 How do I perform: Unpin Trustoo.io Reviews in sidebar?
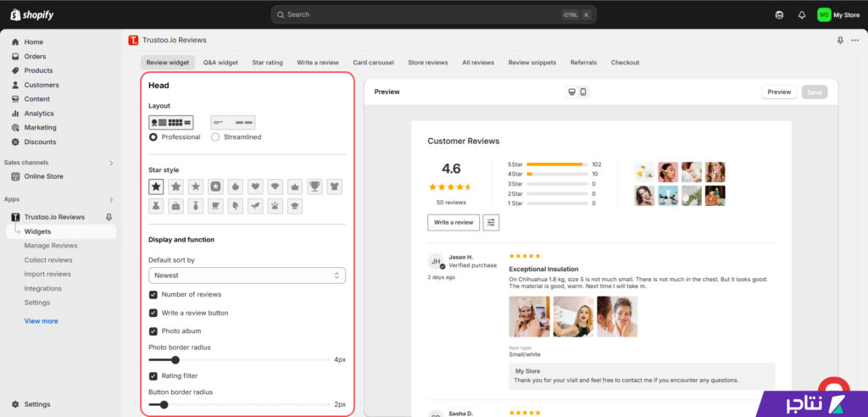click(109, 217)
